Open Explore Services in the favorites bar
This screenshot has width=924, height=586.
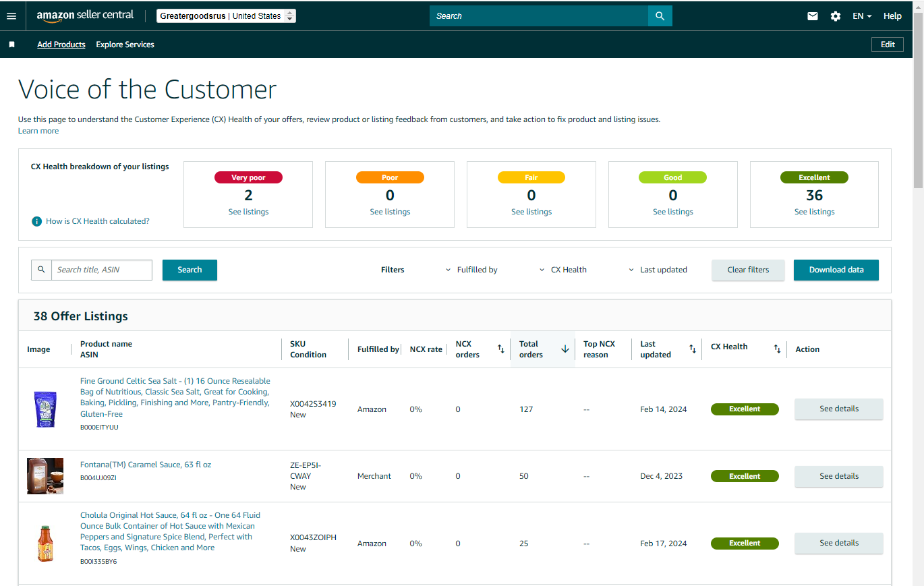click(125, 45)
